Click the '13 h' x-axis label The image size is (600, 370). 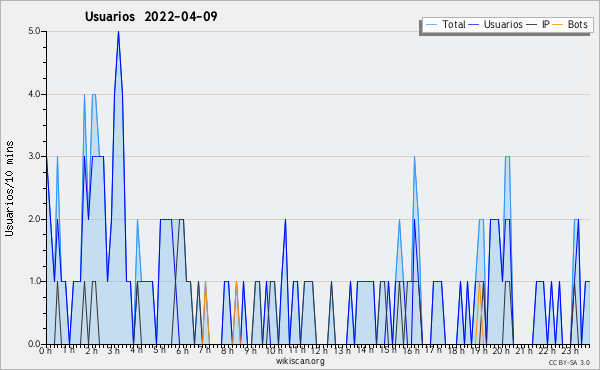click(x=343, y=351)
